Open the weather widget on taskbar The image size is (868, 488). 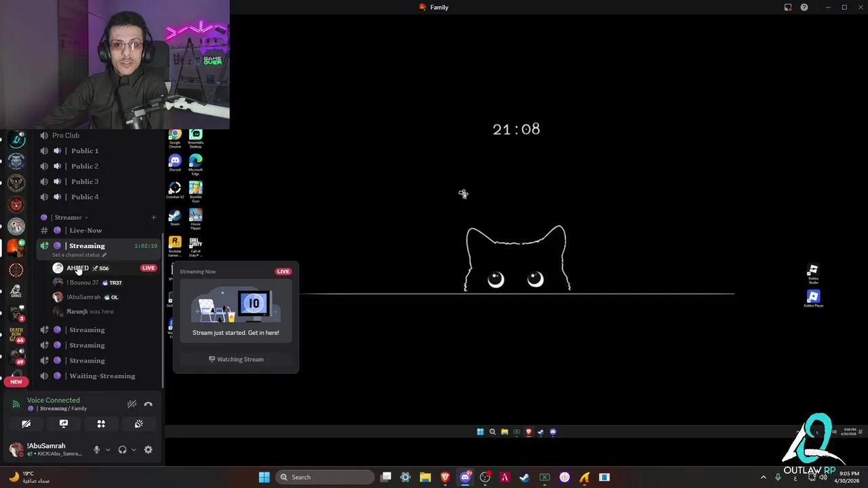[x=28, y=477]
